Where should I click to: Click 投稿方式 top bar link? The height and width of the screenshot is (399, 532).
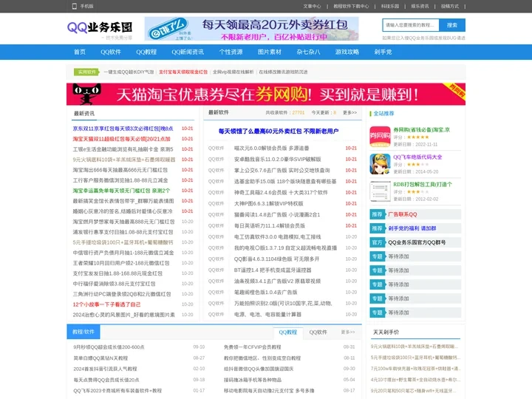(x=449, y=6)
